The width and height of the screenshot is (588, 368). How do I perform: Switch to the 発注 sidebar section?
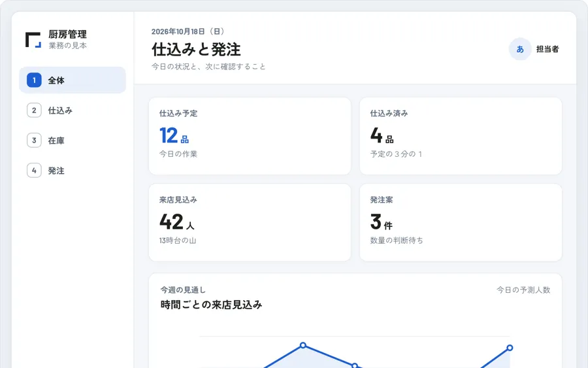(x=73, y=171)
